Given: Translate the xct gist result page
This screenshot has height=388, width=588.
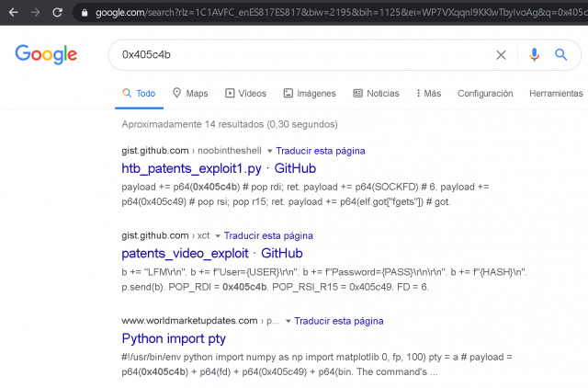Looking at the screenshot, I should point(268,235).
